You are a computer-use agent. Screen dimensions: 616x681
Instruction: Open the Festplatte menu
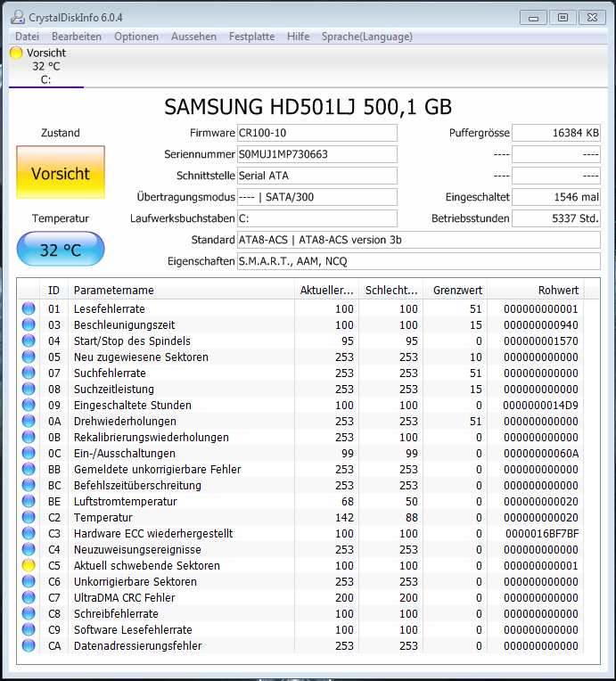point(252,37)
